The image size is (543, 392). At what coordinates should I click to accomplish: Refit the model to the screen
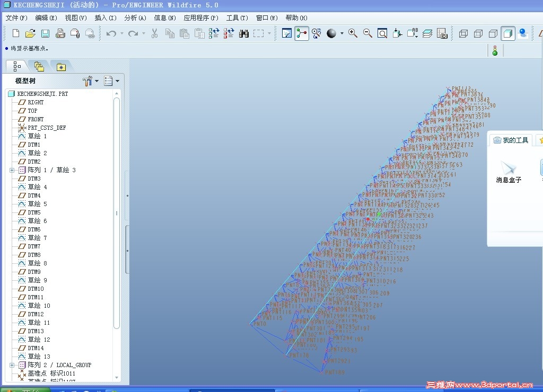pos(382,33)
